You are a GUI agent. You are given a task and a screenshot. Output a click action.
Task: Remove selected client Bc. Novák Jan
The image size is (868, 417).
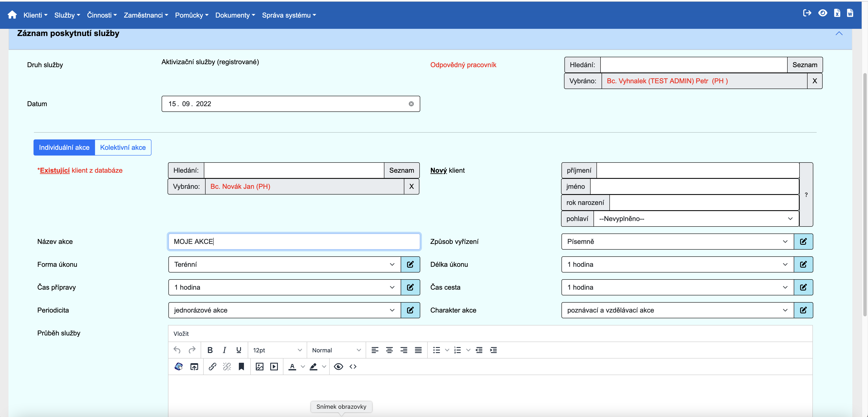click(411, 186)
